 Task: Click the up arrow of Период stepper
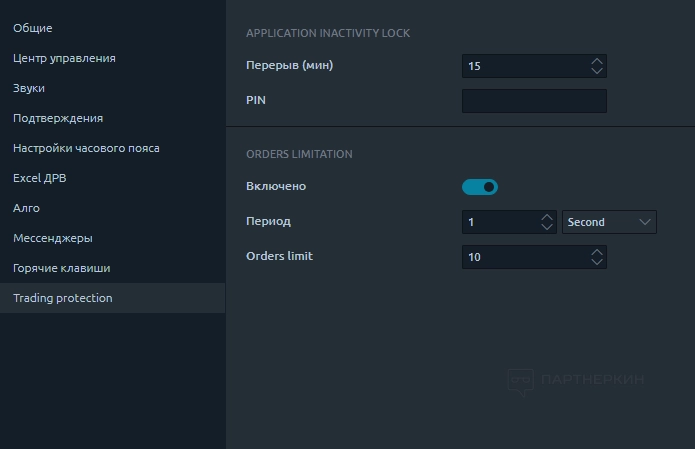(547, 217)
